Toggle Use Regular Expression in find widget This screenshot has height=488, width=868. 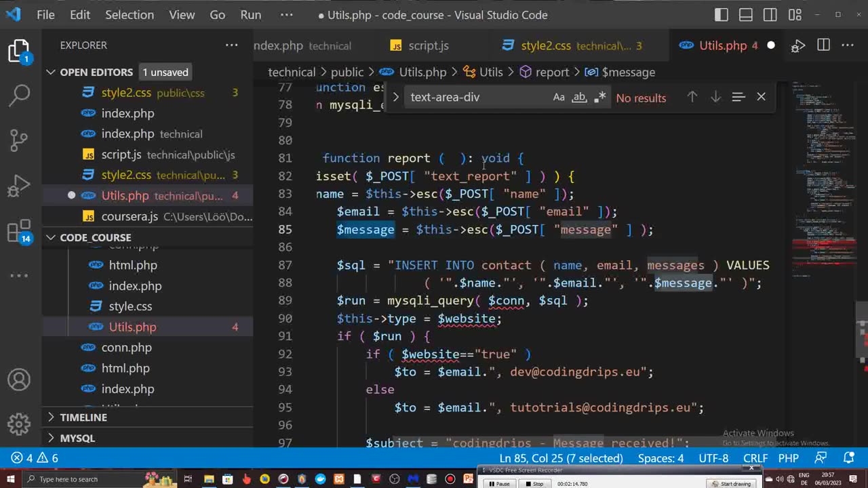[599, 97]
